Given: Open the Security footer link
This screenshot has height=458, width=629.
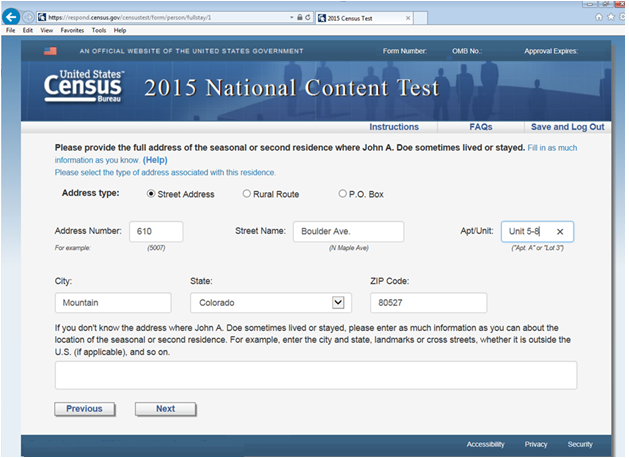Looking at the screenshot, I should [580, 444].
